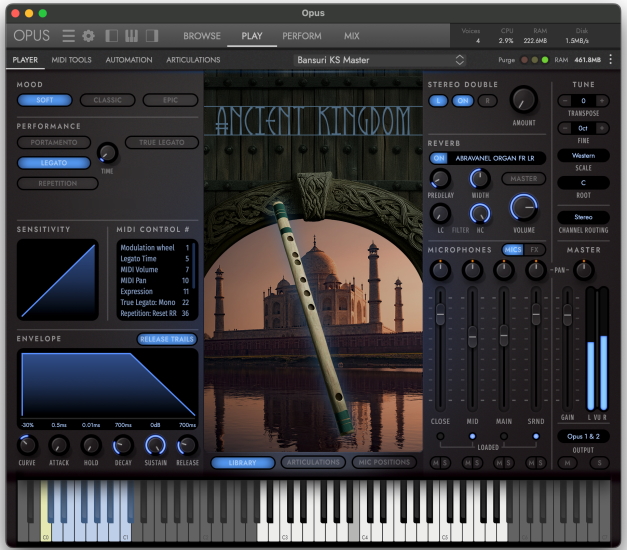
Task: Open the three-dot instrument options menu
Action: click(x=611, y=60)
